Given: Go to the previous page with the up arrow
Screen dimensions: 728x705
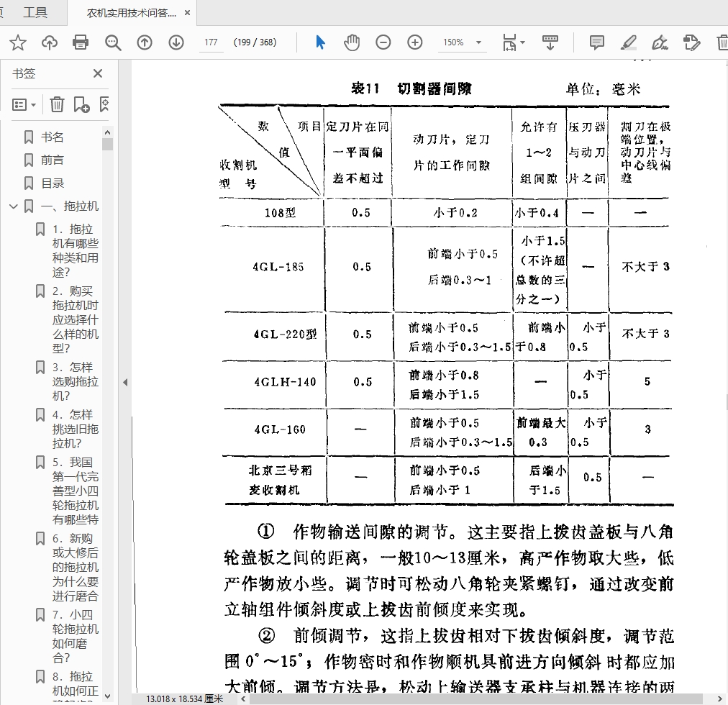Looking at the screenshot, I should click(x=145, y=42).
